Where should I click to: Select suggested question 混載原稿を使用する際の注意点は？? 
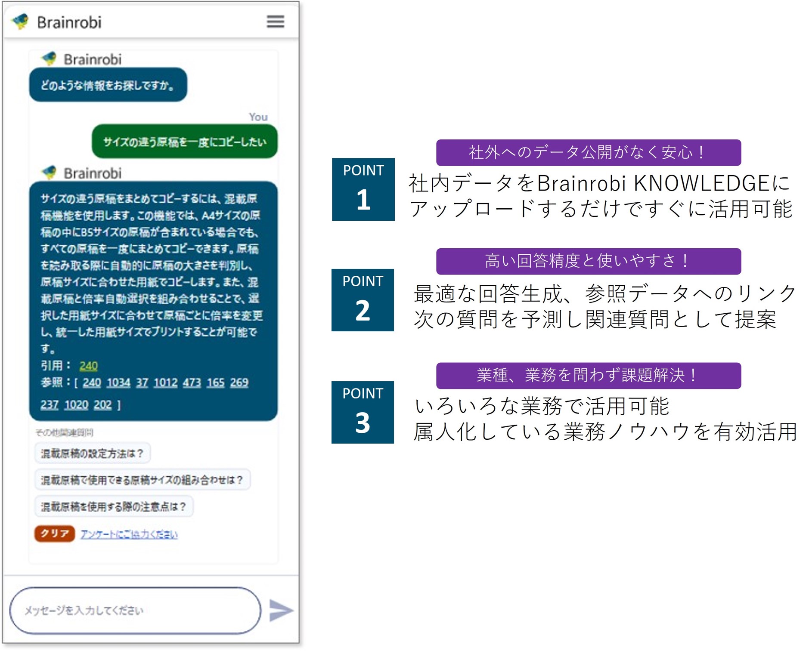(x=114, y=506)
